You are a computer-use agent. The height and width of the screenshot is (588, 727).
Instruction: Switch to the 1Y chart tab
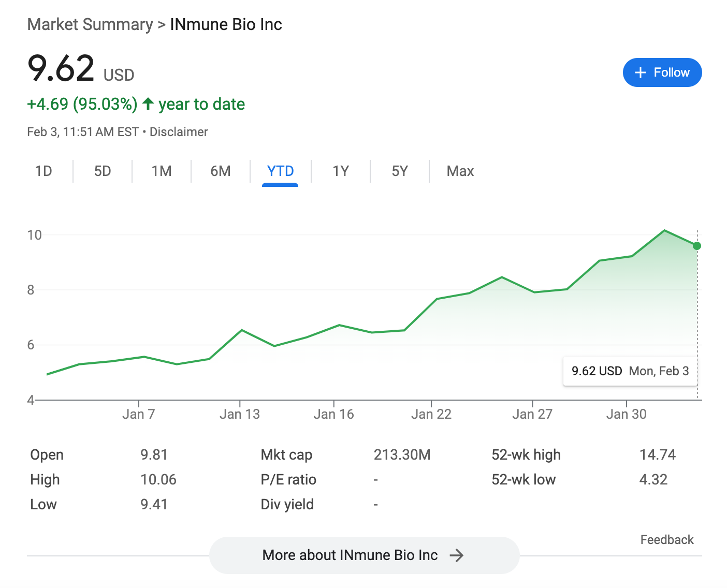(x=341, y=171)
